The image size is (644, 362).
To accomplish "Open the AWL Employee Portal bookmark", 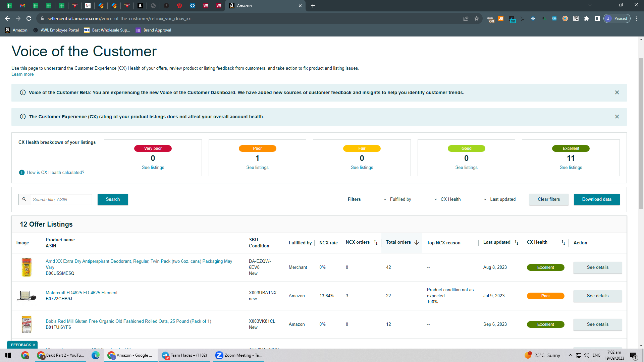I will click(56, 30).
